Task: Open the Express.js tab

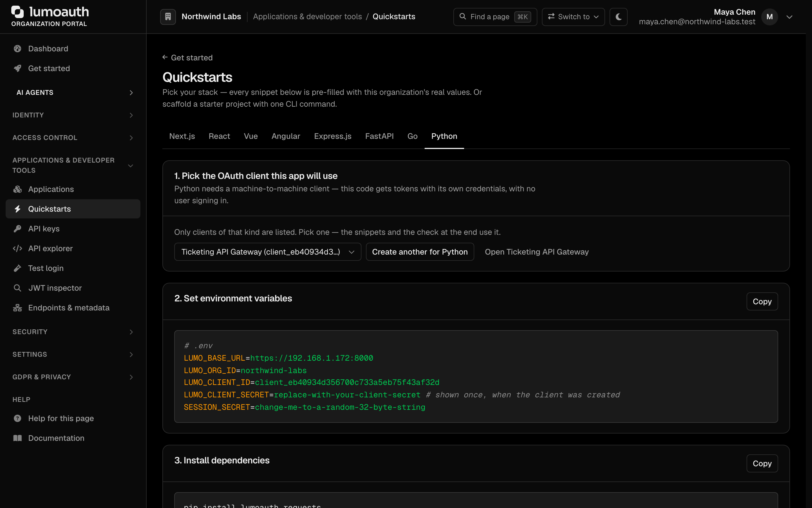Action: pyautogui.click(x=332, y=136)
